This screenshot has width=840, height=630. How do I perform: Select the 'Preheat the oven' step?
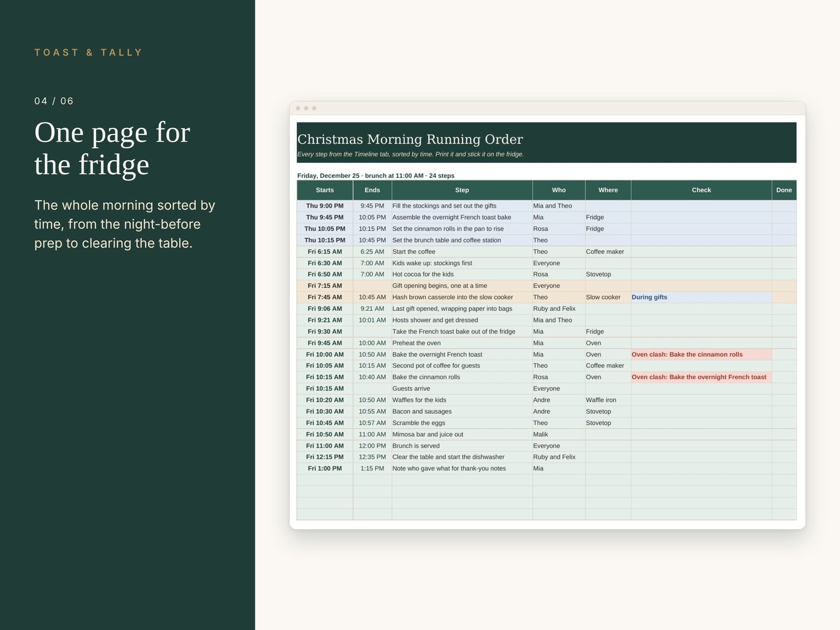462,343
